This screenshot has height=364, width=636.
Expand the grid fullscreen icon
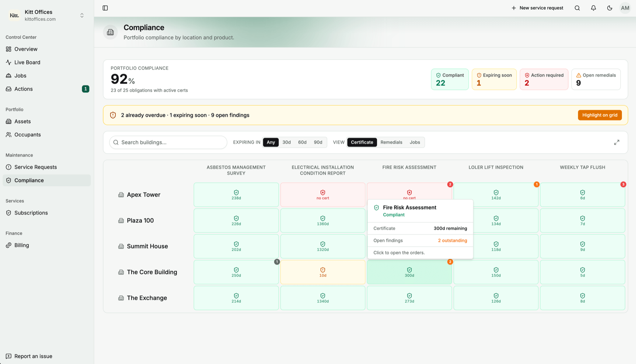pos(617,142)
